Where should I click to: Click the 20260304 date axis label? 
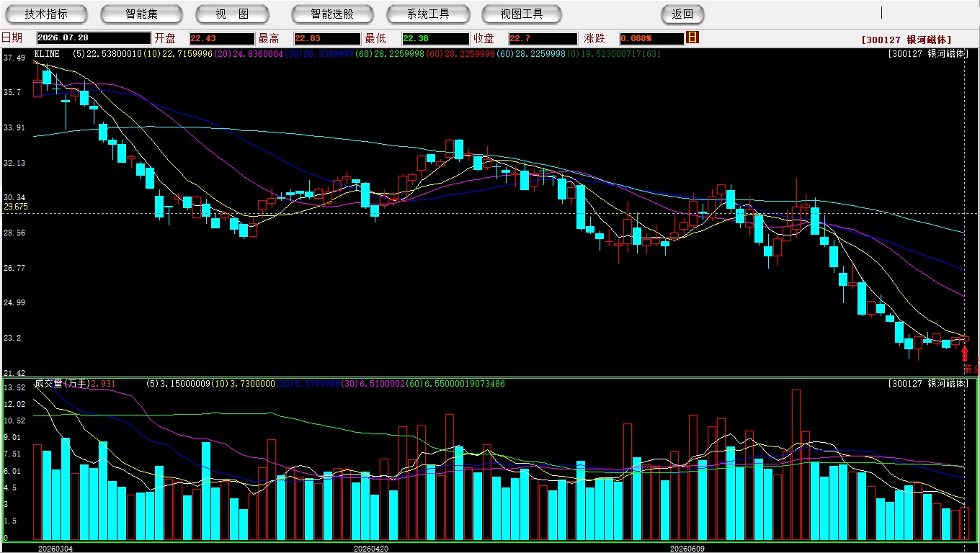click(55, 549)
